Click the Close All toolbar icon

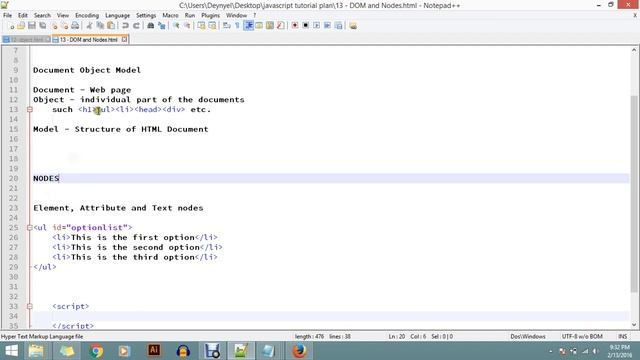click(64, 26)
